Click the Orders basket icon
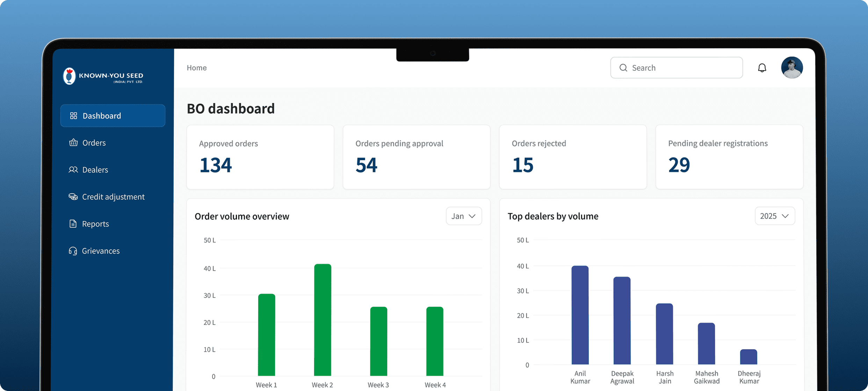 [73, 142]
